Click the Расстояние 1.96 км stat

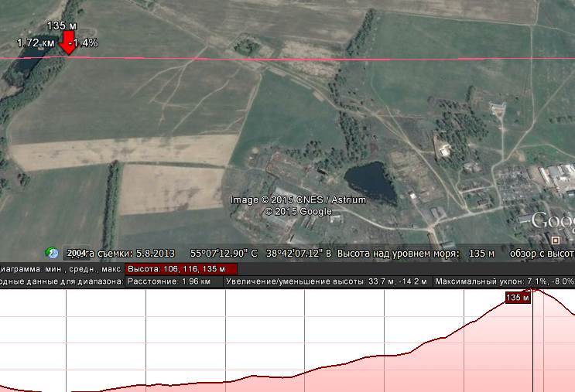173,282
